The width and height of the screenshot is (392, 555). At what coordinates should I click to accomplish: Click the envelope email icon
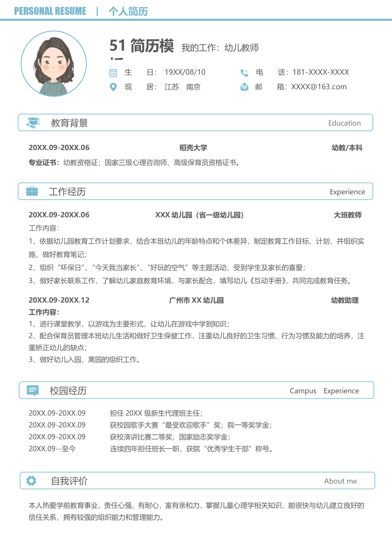pos(244,87)
